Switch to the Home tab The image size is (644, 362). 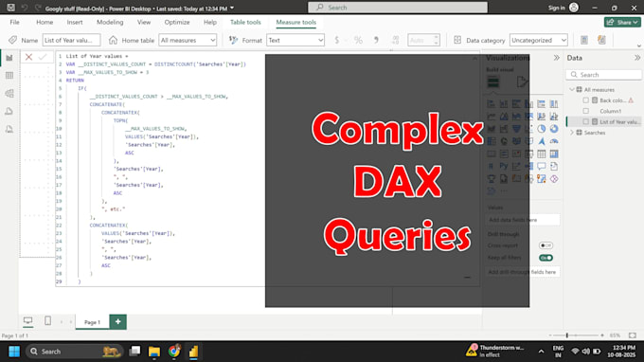(x=45, y=22)
